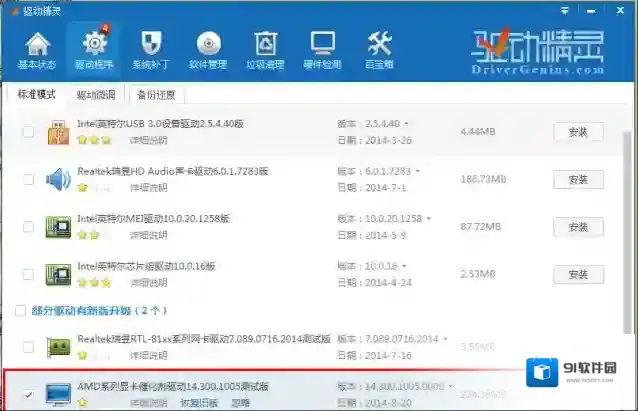Install the Realtek HD Audio driver
The width and height of the screenshot is (638, 411).
coord(578,179)
